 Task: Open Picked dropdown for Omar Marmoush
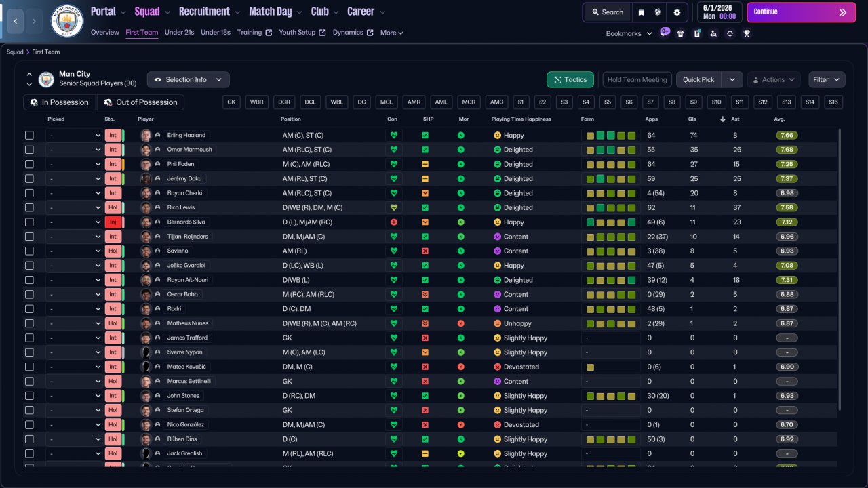click(75, 150)
